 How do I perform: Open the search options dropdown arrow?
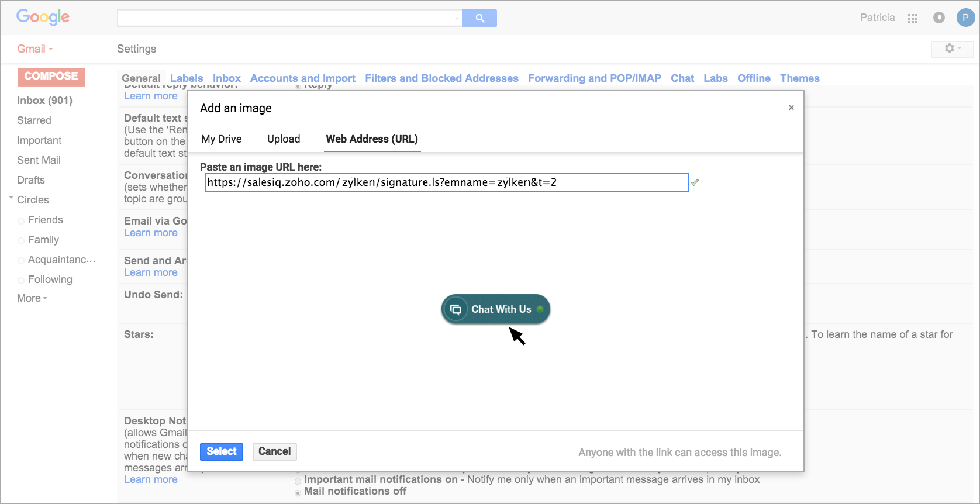point(457,19)
